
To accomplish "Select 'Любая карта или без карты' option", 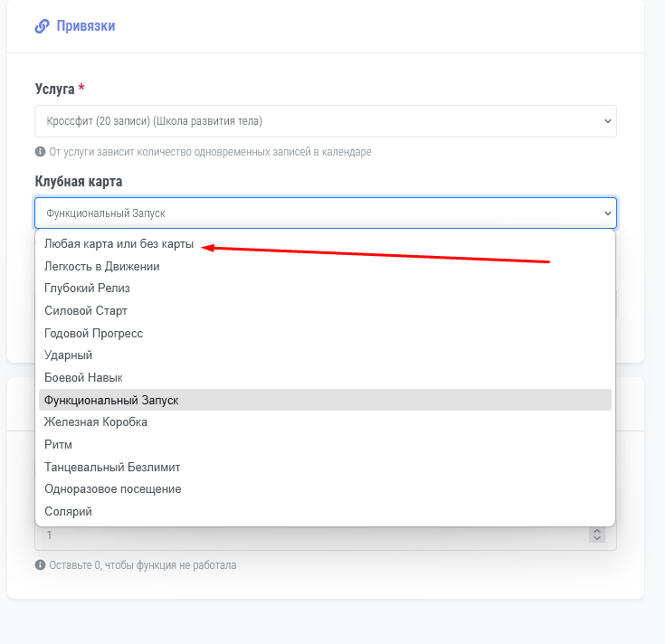I will [119, 244].
